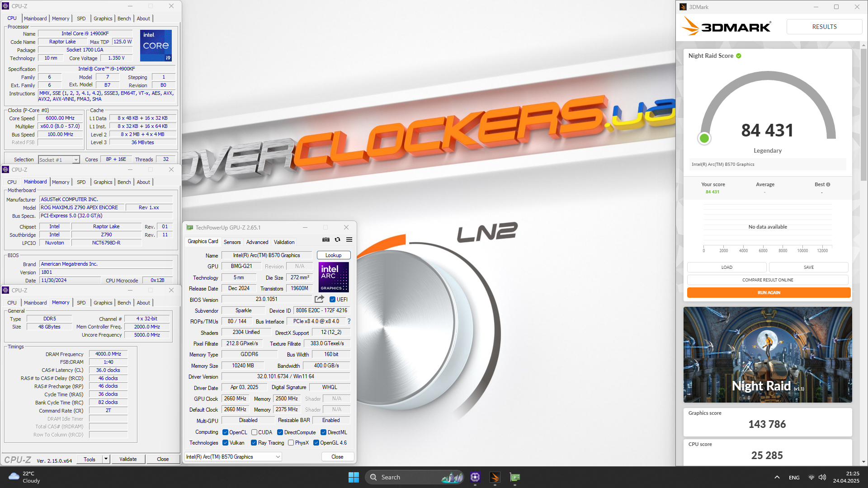This screenshot has height=488, width=868.
Task: Click the Best score info icon
Action: click(828, 184)
